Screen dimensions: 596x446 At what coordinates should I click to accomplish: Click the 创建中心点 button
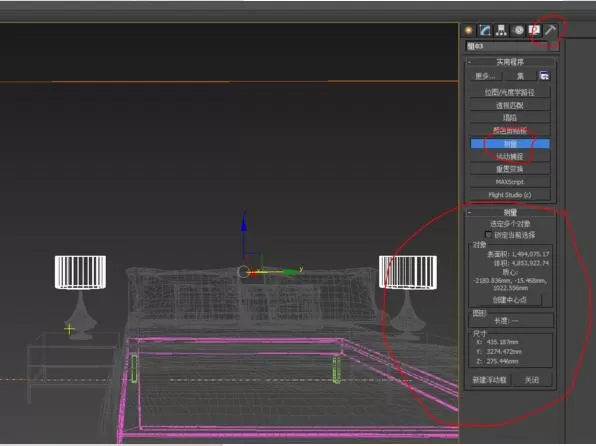[509, 300]
